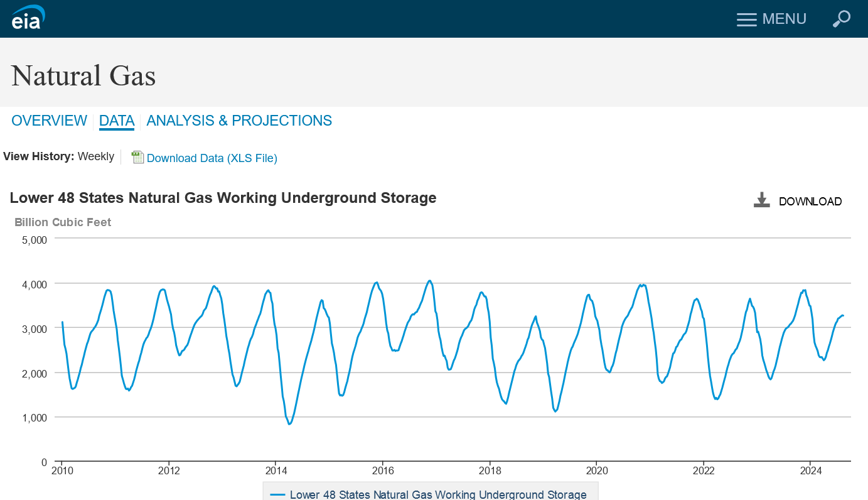
Task: Click the last data point of the line
Action: click(x=843, y=315)
